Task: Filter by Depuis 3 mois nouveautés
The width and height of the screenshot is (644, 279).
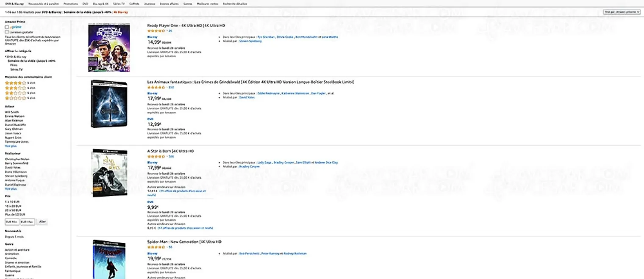Action: point(14,237)
